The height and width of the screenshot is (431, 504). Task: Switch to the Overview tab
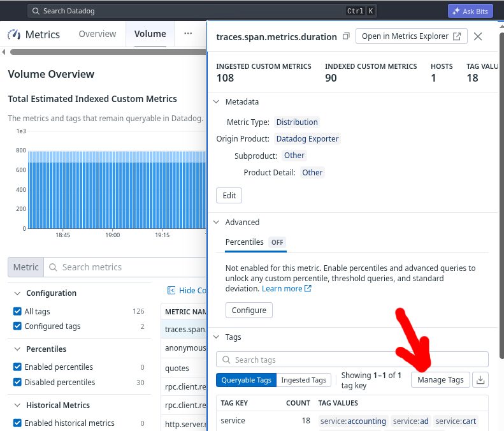click(x=97, y=34)
